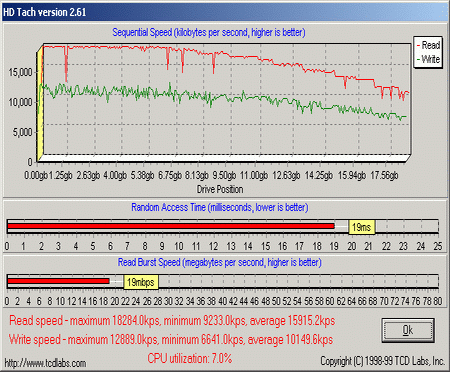Click the 19ms access time label

(362, 227)
